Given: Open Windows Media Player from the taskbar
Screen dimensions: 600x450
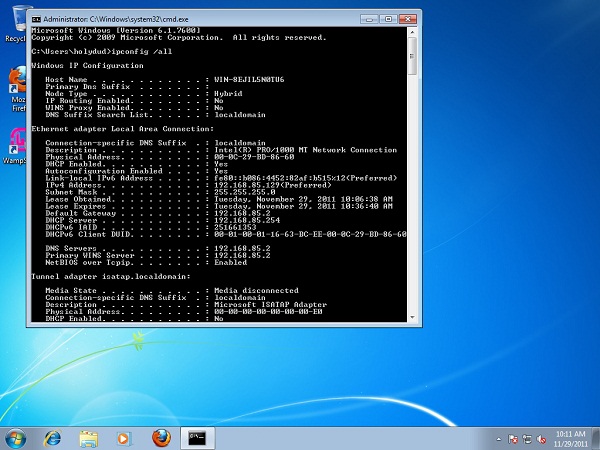Looking at the screenshot, I should tap(124, 437).
